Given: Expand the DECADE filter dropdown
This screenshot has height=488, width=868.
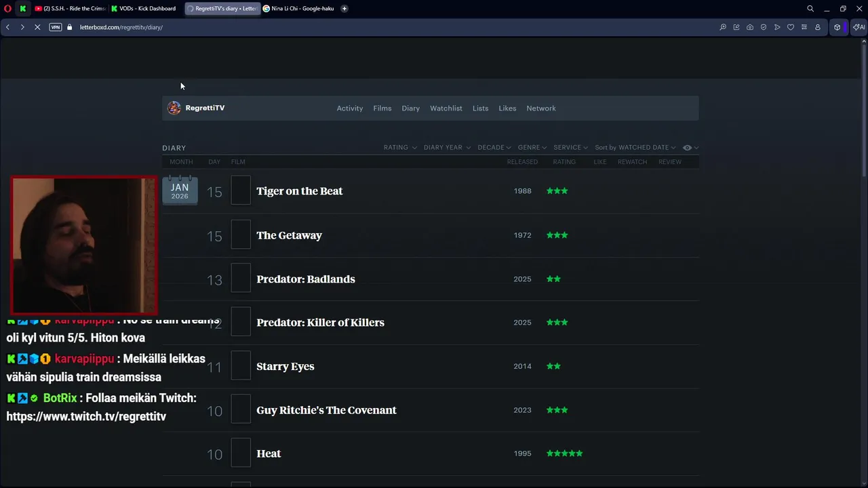Looking at the screenshot, I should 494,147.
